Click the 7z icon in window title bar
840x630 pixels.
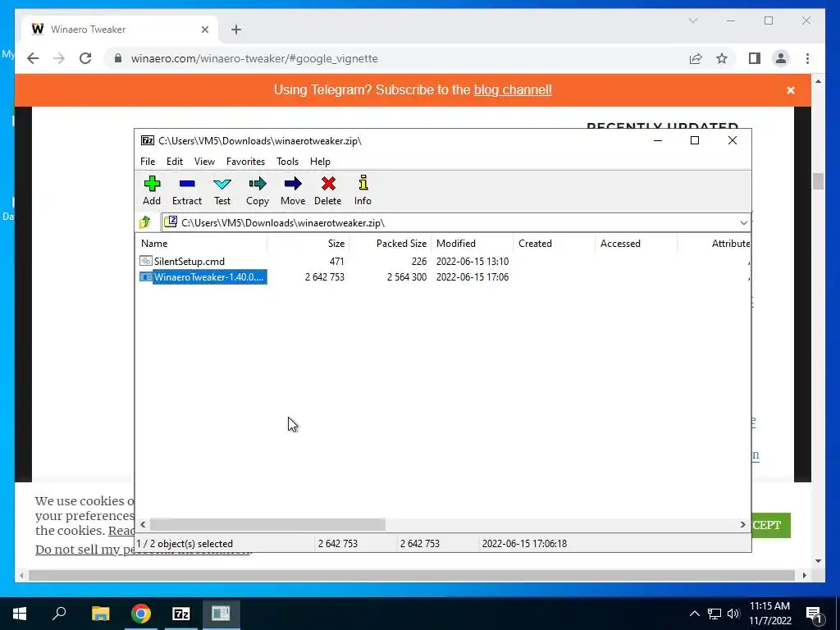[148, 140]
